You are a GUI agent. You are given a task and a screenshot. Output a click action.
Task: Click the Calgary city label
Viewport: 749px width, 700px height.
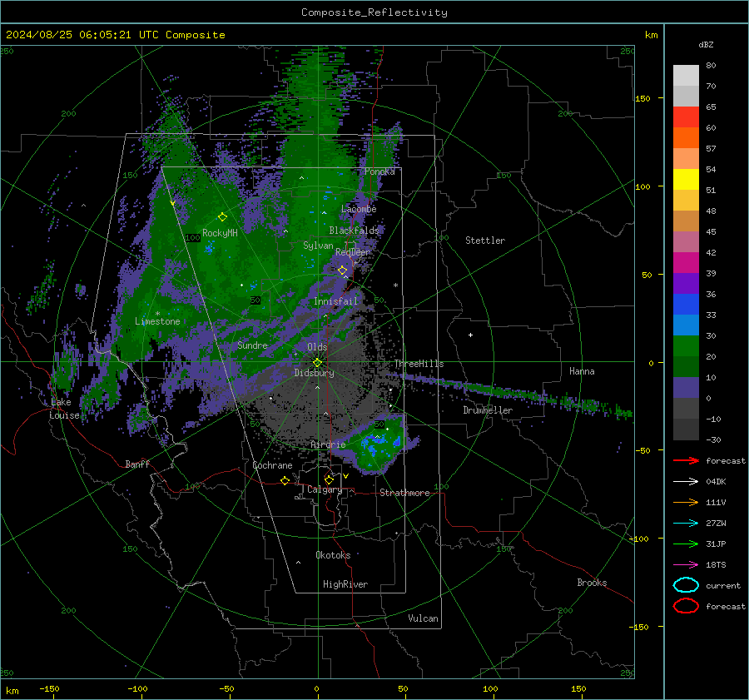pos(325,489)
